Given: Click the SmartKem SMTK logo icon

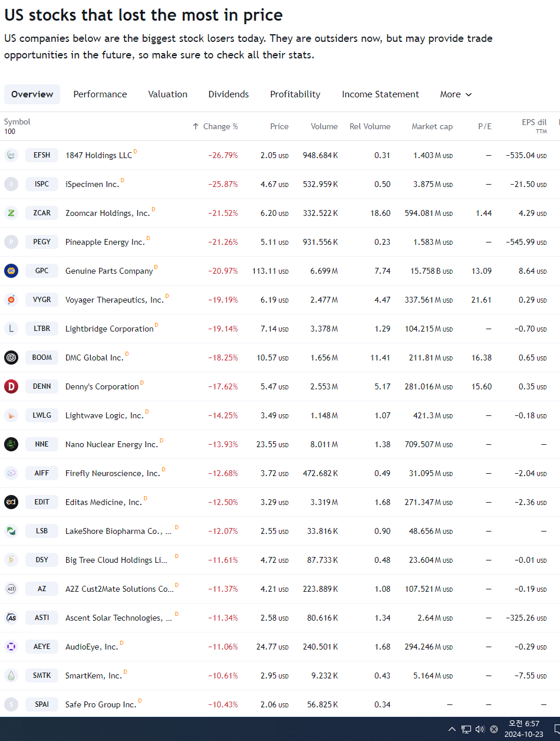Looking at the screenshot, I should tap(11, 676).
